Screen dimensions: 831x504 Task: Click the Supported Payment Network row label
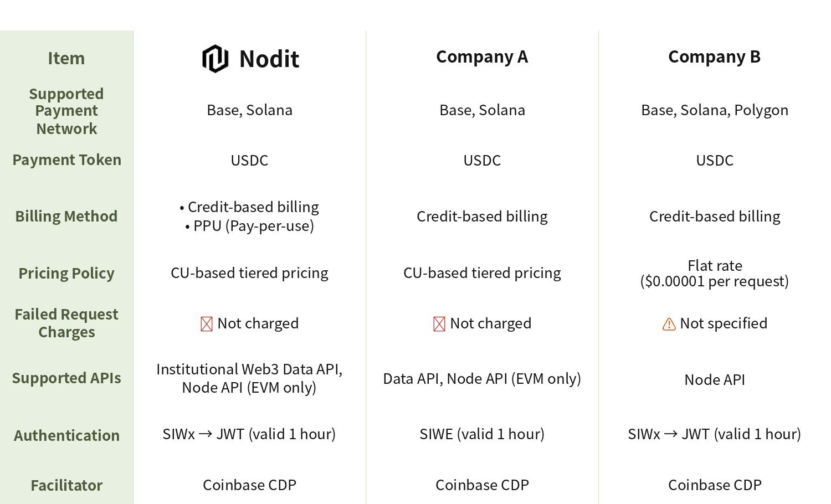[66, 111]
